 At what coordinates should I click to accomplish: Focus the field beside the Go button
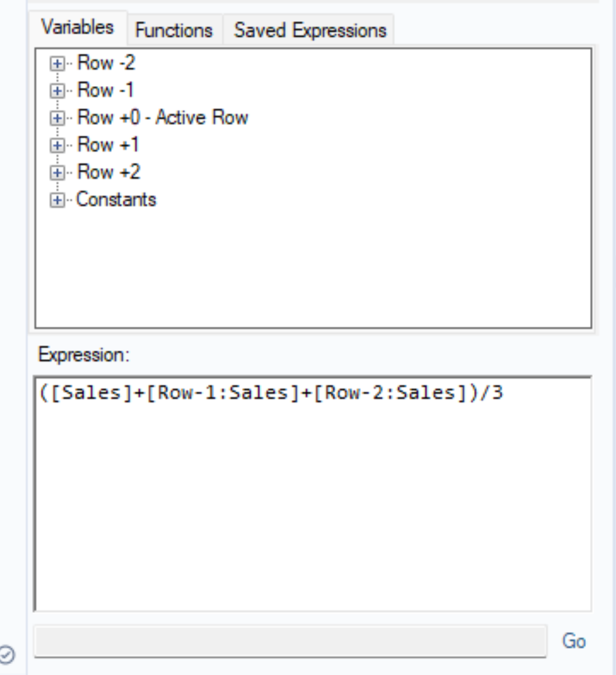tap(290, 641)
